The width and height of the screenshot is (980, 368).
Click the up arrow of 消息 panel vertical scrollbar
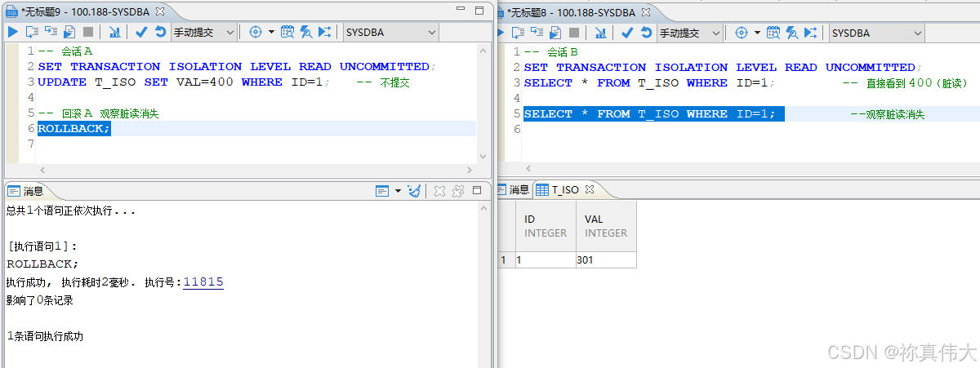click(483, 209)
